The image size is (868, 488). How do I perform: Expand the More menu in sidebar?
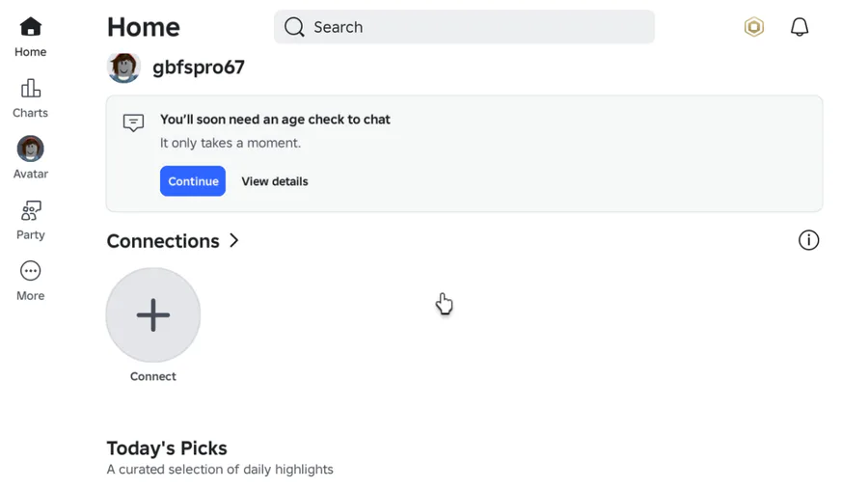[x=30, y=281]
